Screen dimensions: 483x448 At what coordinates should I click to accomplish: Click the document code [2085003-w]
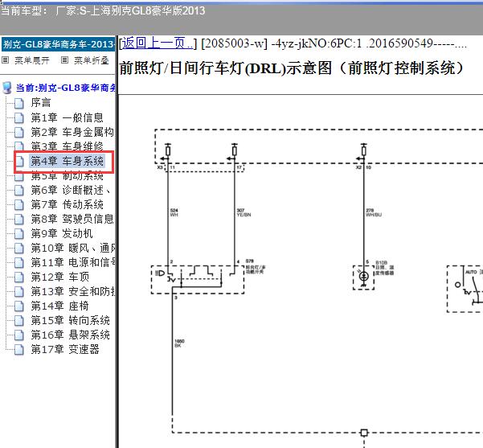point(234,43)
